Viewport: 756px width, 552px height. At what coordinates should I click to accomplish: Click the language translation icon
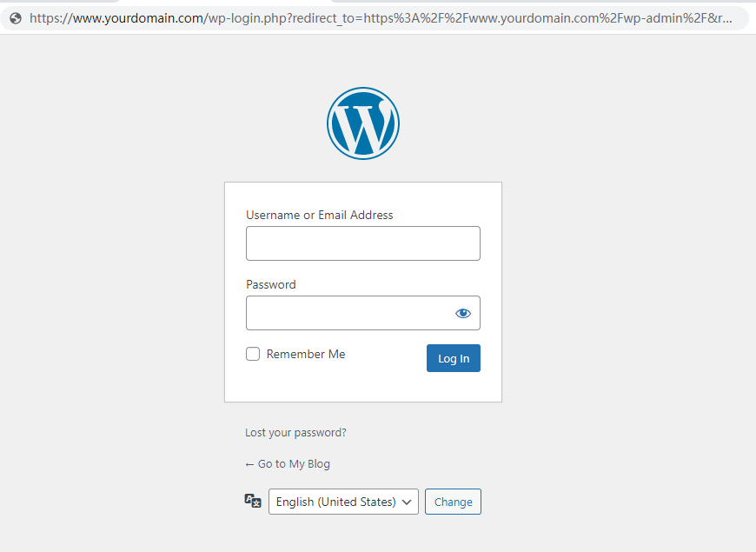click(253, 501)
